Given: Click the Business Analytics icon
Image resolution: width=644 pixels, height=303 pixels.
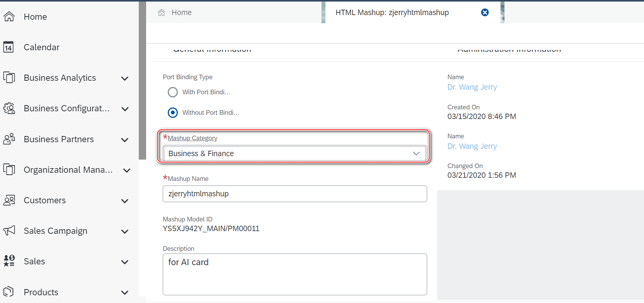Looking at the screenshot, I should (x=9, y=78).
